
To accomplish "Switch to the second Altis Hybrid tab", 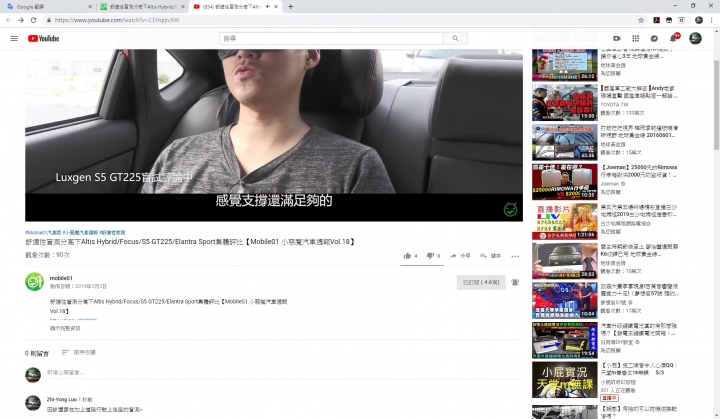I will (140, 7).
